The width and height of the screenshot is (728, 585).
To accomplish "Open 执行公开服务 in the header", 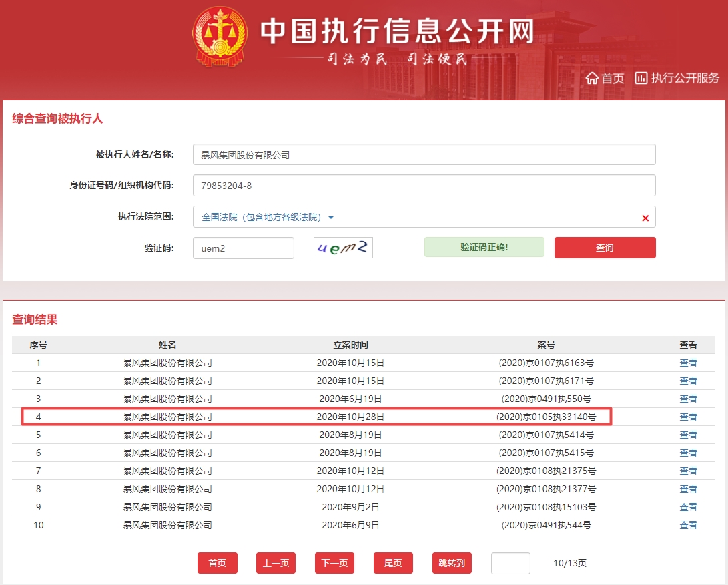I will [685, 78].
